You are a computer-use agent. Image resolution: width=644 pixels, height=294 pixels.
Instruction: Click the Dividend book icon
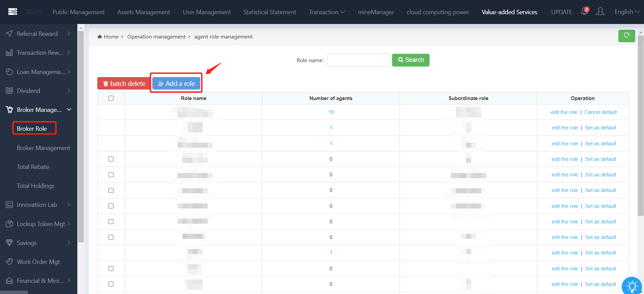click(9, 91)
